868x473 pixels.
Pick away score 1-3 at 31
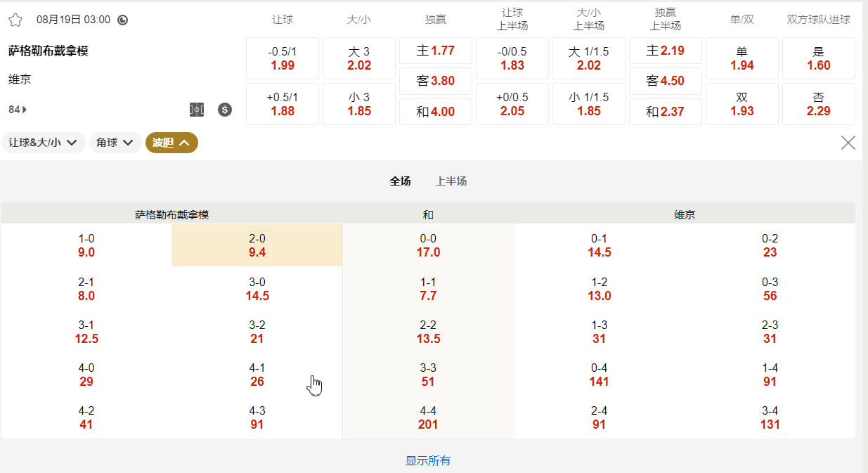(x=600, y=332)
